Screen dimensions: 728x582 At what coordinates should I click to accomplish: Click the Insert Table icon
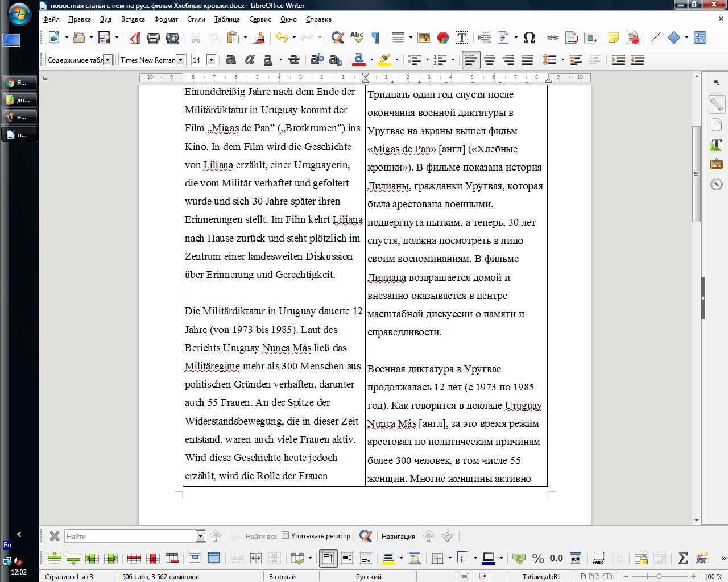point(398,38)
